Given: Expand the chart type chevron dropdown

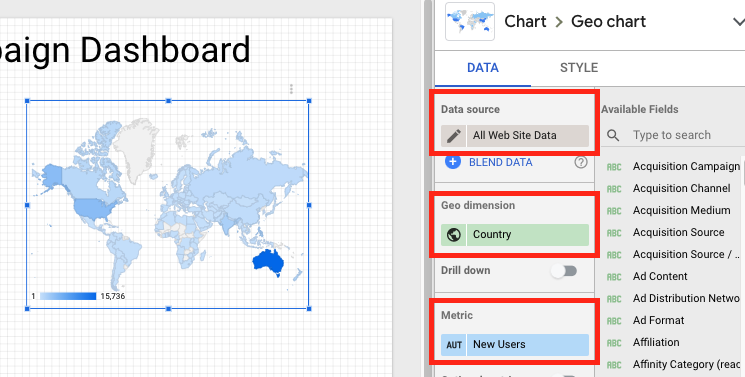Looking at the screenshot, I should (x=738, y=22).
